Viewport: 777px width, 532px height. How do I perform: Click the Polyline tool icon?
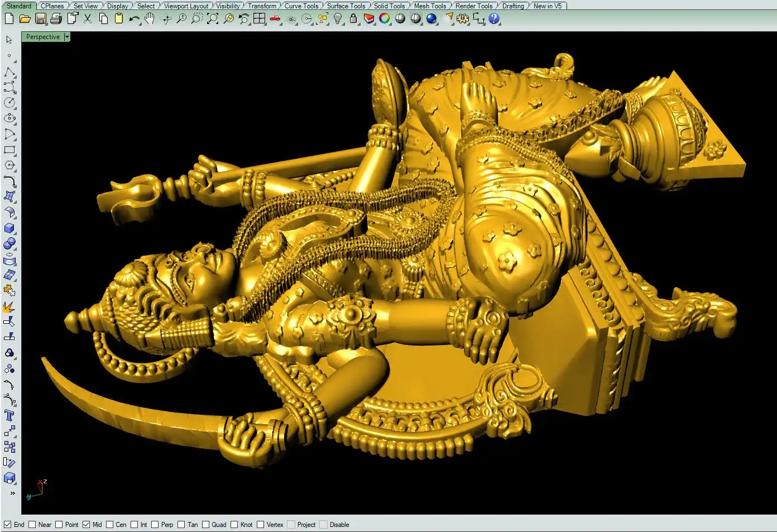pyautogui.click(x=9, y=73)
